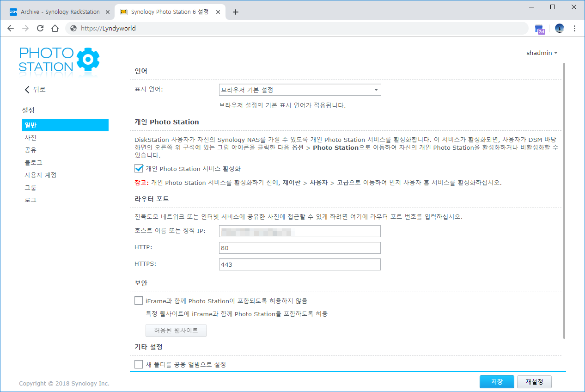Open 사진 settings section

pos(30,138)
